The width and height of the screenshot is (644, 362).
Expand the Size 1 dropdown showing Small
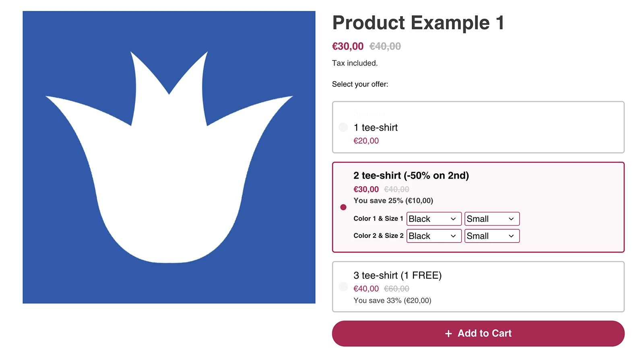tap(491, 219)
